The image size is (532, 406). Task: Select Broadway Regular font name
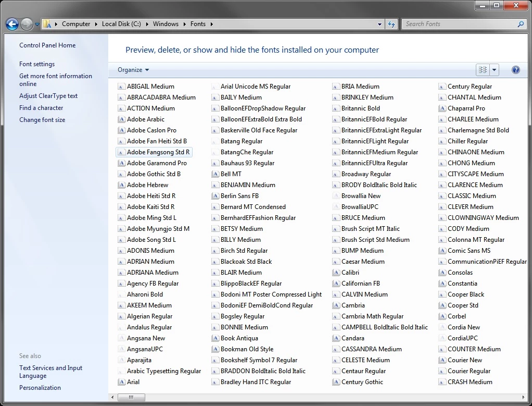(x=366, y=174)
